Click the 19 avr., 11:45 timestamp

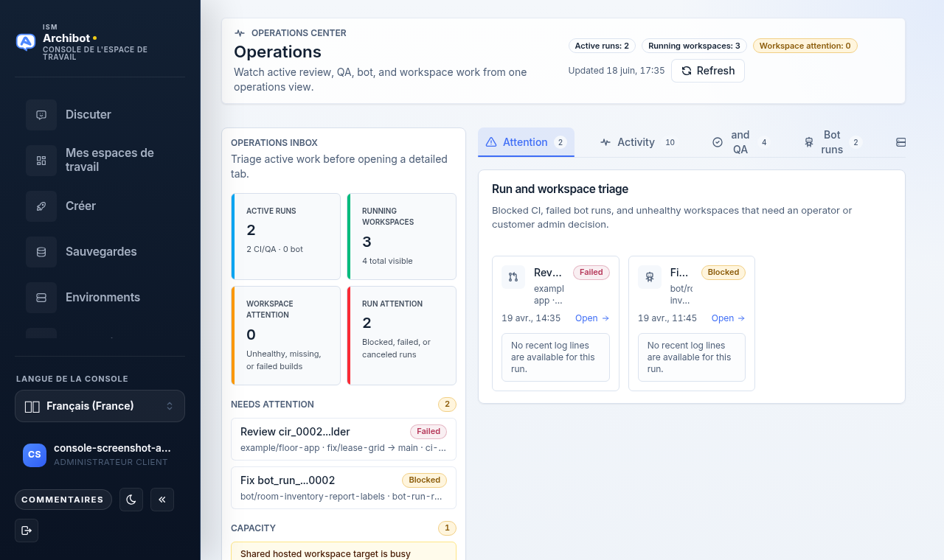tap(667, 318)
